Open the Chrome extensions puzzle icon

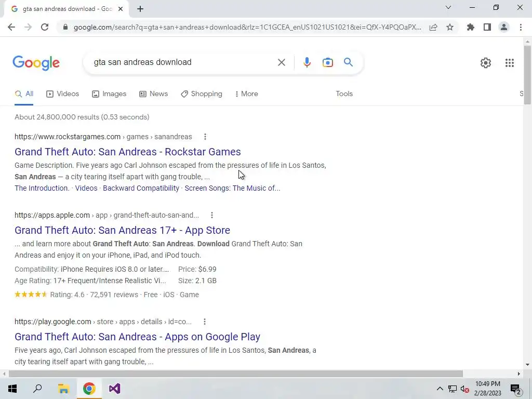pos(471,27)
